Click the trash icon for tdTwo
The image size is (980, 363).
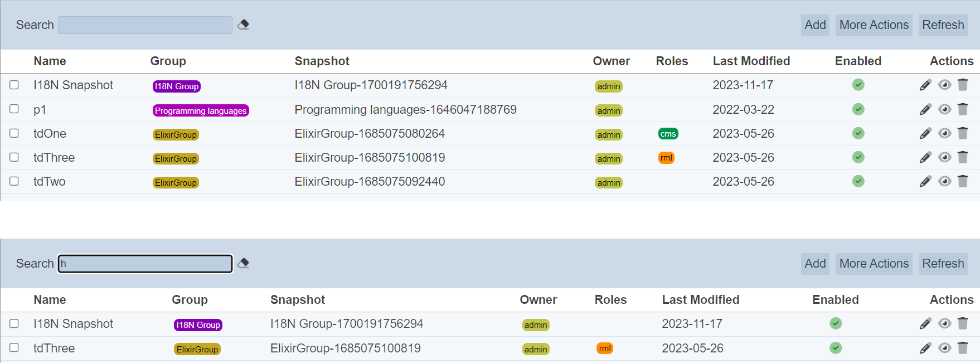coord(963,181)
